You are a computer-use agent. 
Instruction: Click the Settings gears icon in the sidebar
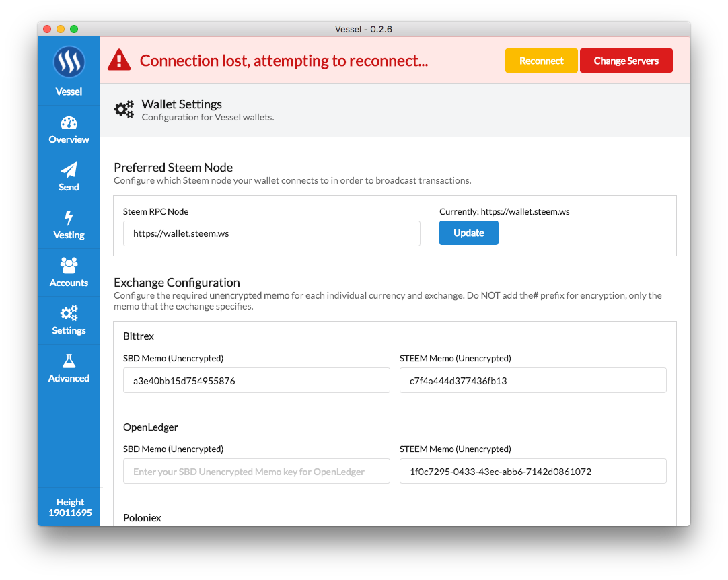(69, 314)
